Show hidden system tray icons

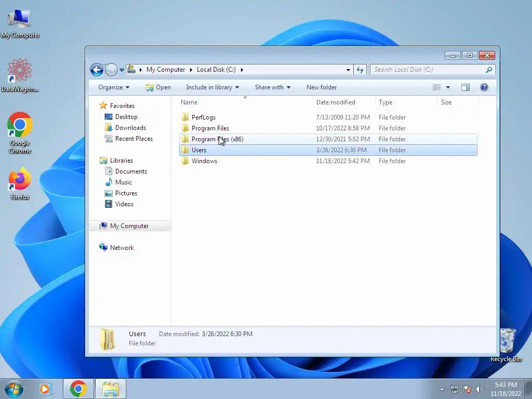point(442,389)
